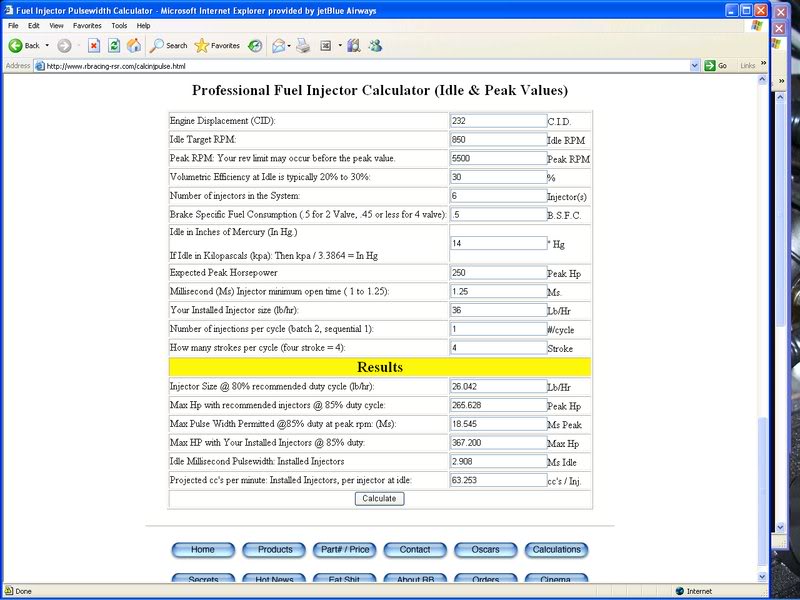Screen dimensions: 800x600
Task: Expand the Mail icon dropdown arrow
Action: point(289,46)
